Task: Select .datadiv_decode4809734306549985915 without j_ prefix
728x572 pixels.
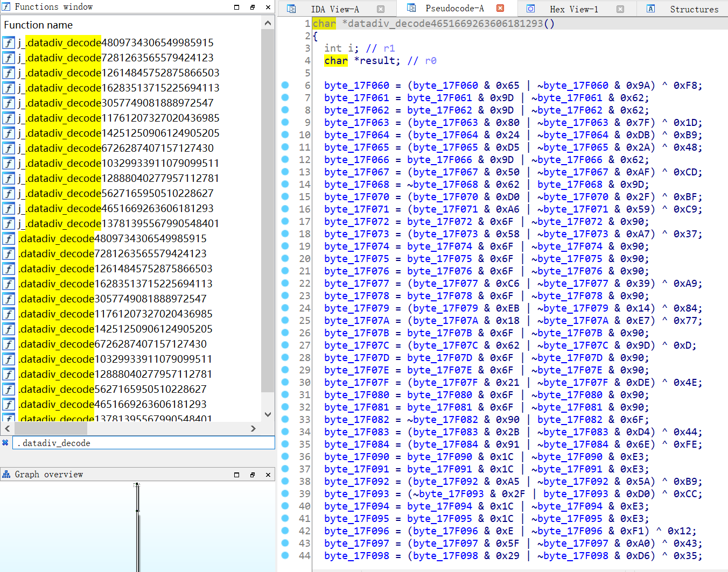Action: click(113, 238)
